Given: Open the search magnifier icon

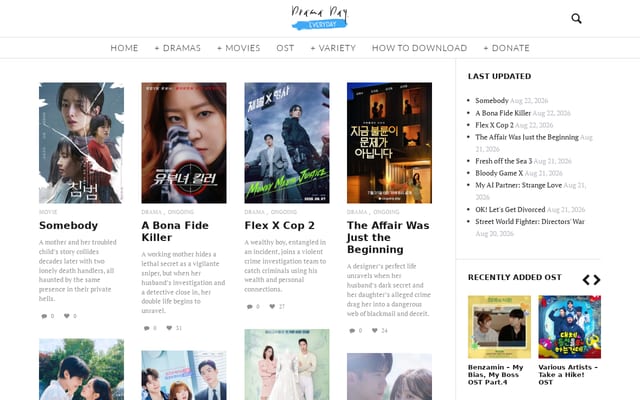Looking at the screenshot, I should pos(576,18).
